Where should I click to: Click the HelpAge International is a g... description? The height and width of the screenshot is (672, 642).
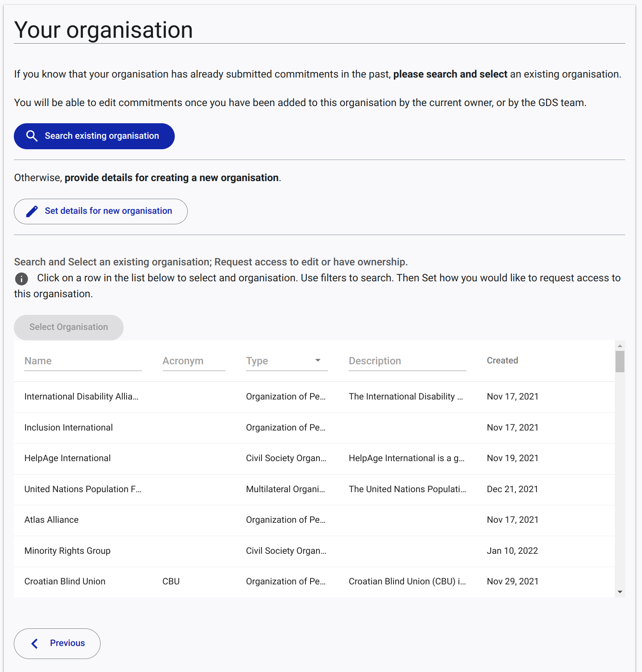(x=406, y=459)
